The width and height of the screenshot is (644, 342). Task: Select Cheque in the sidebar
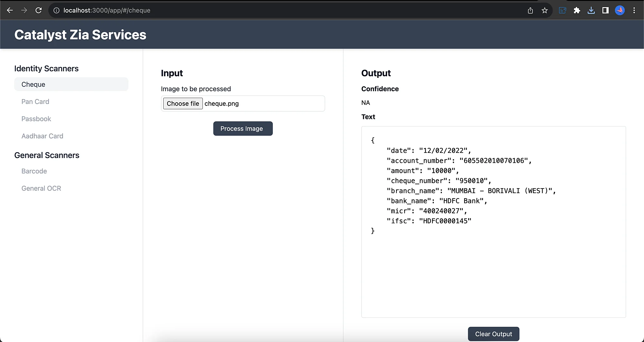(71, 84)
